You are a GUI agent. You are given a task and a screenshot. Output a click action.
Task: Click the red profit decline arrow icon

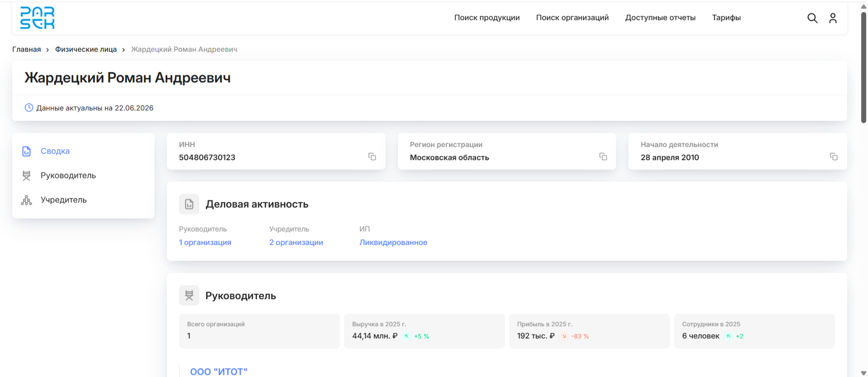(x=564, y=336)
